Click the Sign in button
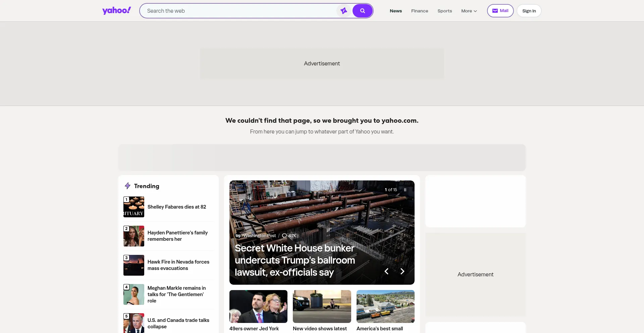The image size is (644, 333). 529,11
